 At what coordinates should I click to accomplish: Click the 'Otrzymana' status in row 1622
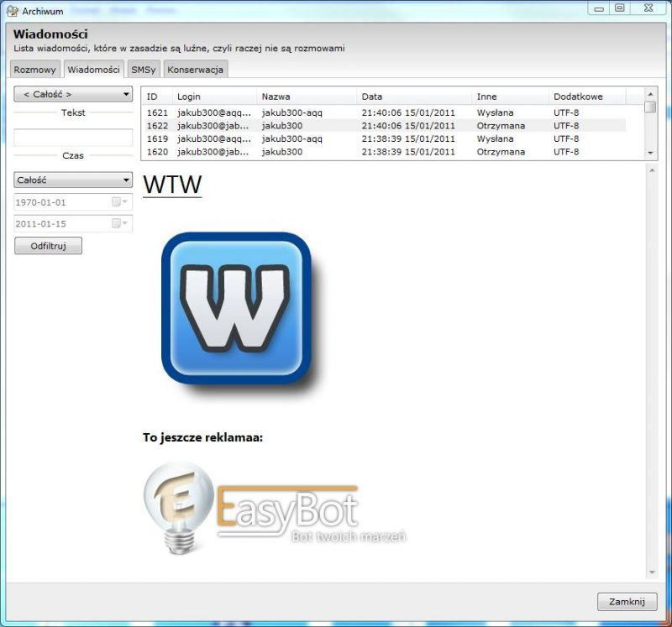[x=501, y=126]
